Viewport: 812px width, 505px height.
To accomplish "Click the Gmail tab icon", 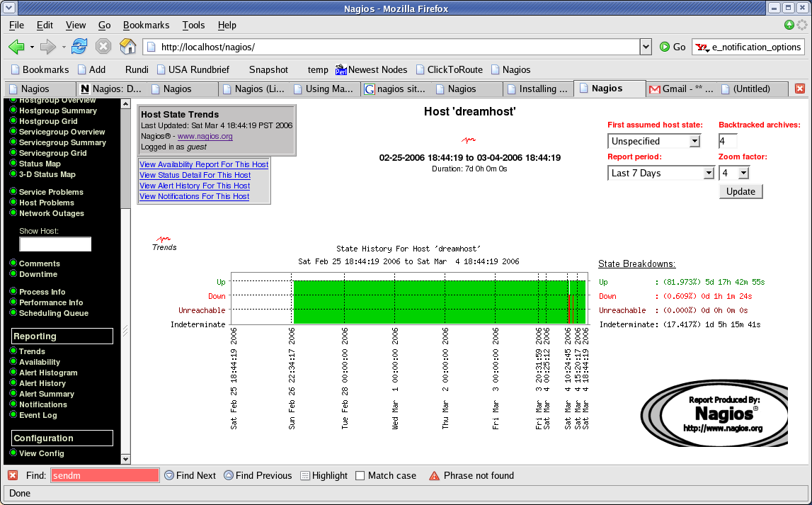I will click(655, 89).
